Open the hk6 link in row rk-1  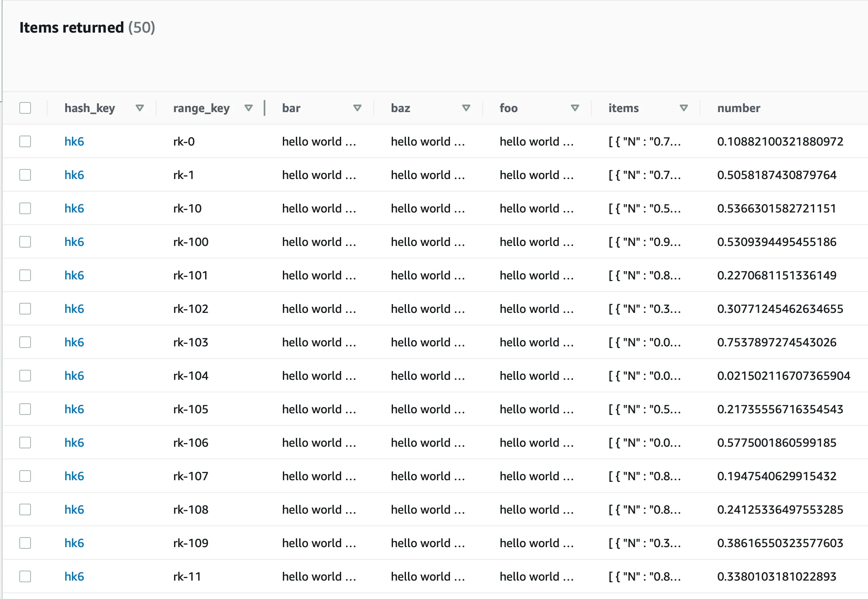tap(74, 175)
